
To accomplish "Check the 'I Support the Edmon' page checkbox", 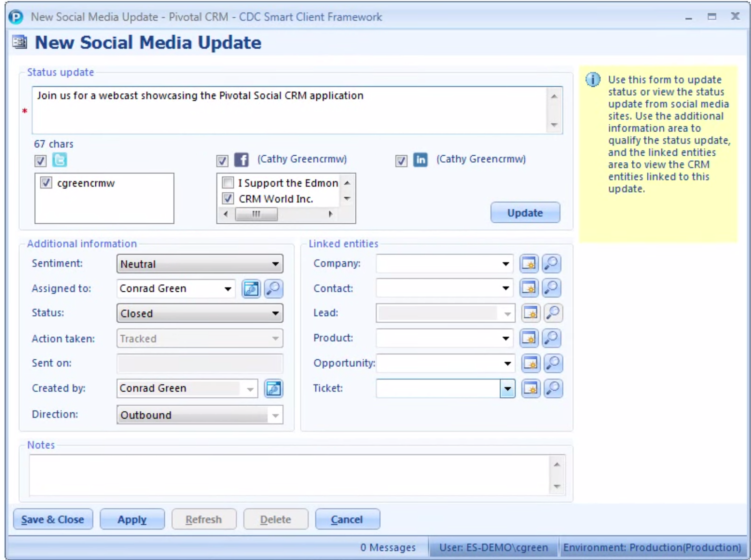I will tap(228, 182).
